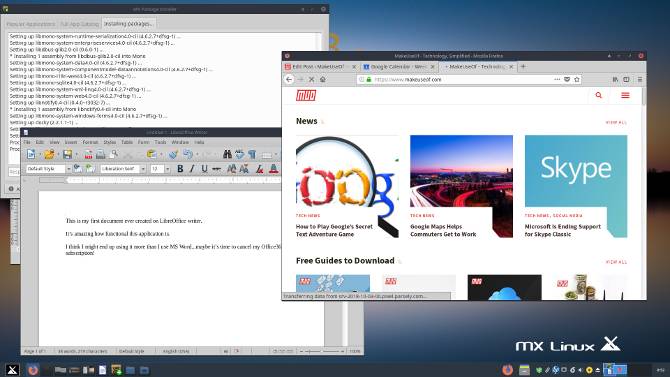670x377 pixels.
Task: Open dropdown arrow next to Save icon
Action: 76,155
